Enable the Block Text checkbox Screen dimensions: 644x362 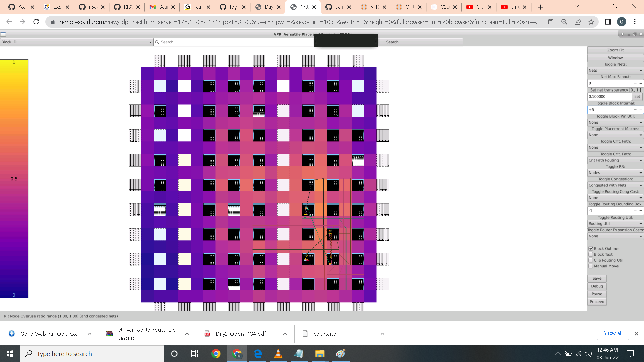coord(591,254)
